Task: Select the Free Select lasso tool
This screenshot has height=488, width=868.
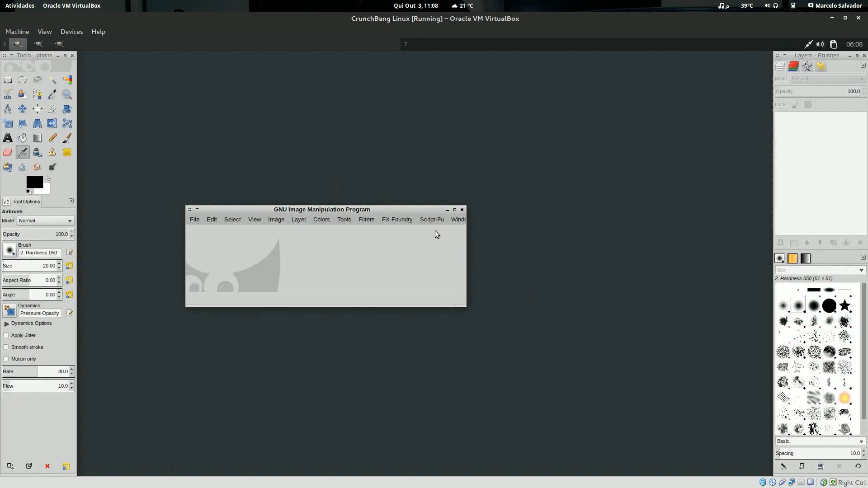Action: 38,80
